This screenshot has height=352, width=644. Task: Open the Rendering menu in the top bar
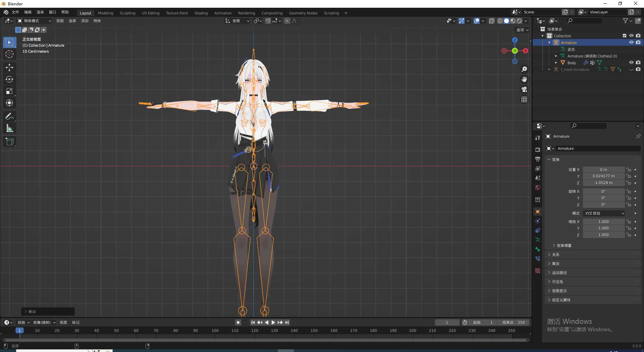[x=247, y=13]
